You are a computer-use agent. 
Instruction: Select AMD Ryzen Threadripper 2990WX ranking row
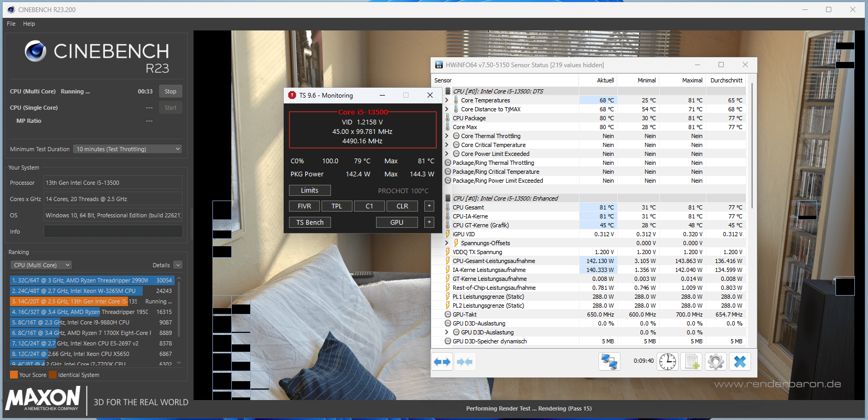pos(92,280)
